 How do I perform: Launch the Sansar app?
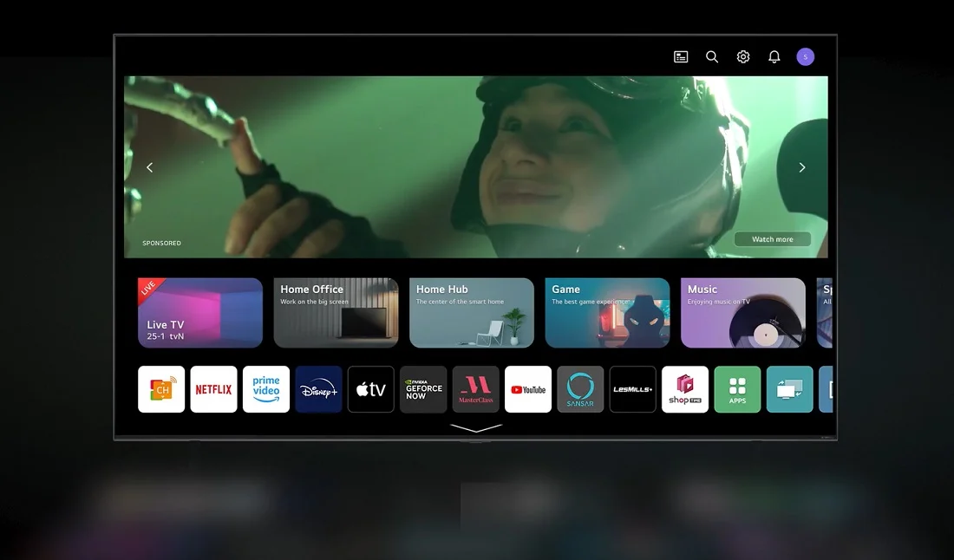(x=580, y=389)
